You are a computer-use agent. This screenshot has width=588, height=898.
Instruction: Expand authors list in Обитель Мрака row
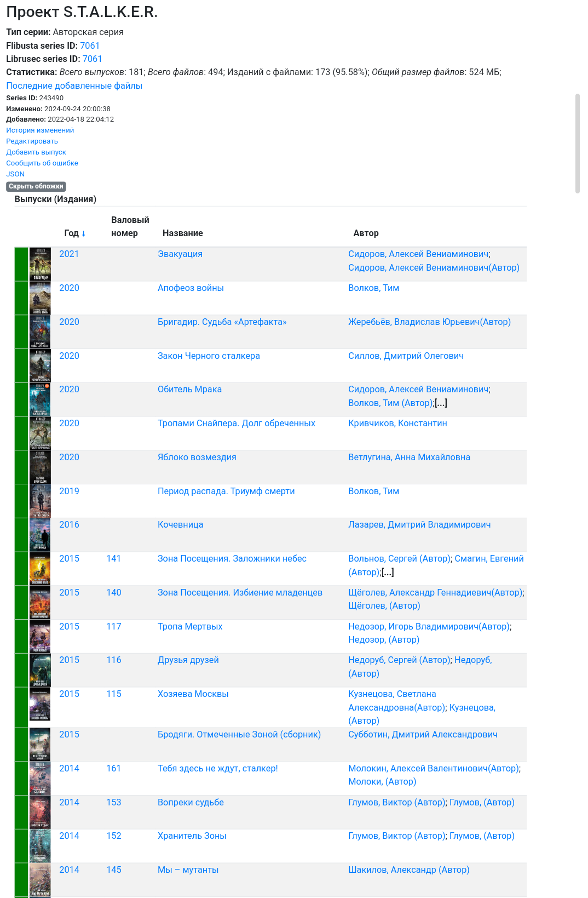click(441, 403)
